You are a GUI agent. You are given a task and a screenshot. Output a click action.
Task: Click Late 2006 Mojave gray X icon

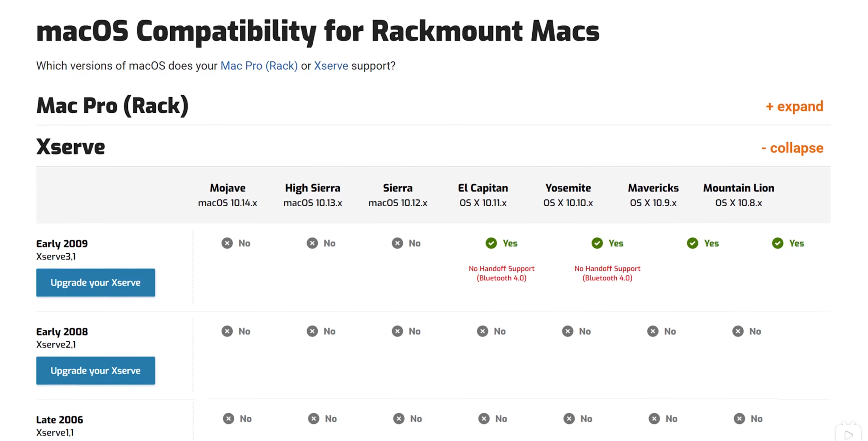coord(228,419)
